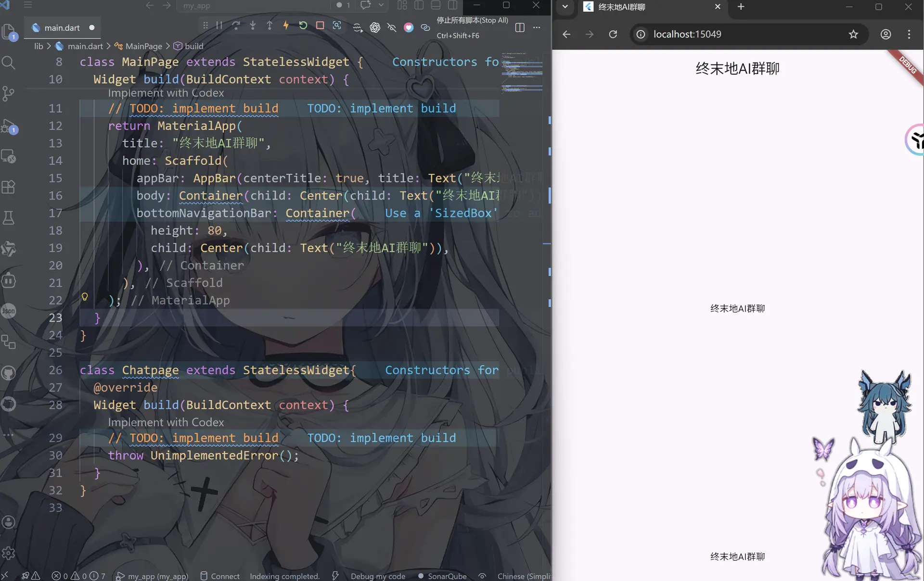Show errors and warnings in status bar

coord(78,576)
